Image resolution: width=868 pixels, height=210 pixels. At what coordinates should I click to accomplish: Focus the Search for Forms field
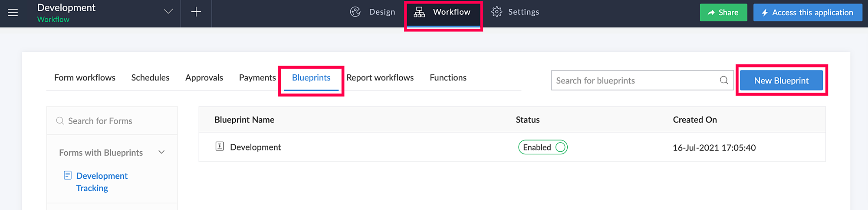[113, 121]
